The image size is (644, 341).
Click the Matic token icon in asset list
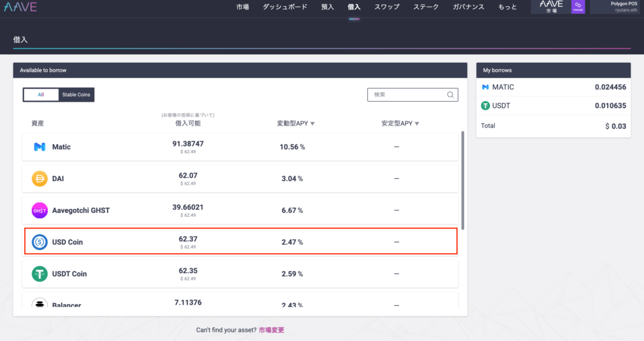pos(40,147)
